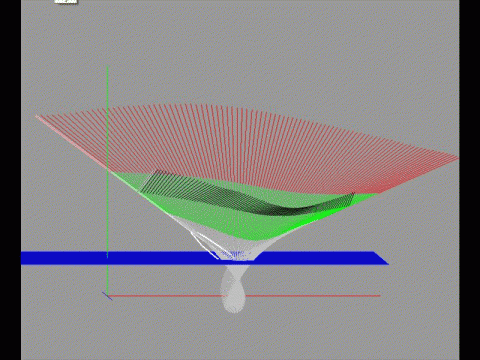Select the blue dotted patch at cone base

[x=236, y=255]
